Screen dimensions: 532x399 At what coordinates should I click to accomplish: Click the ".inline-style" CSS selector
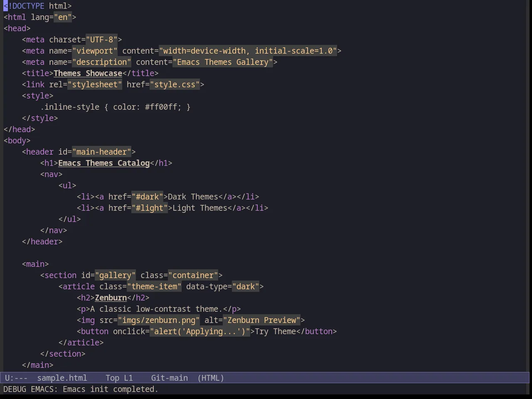pyautogui.click(x=70, y=107)
